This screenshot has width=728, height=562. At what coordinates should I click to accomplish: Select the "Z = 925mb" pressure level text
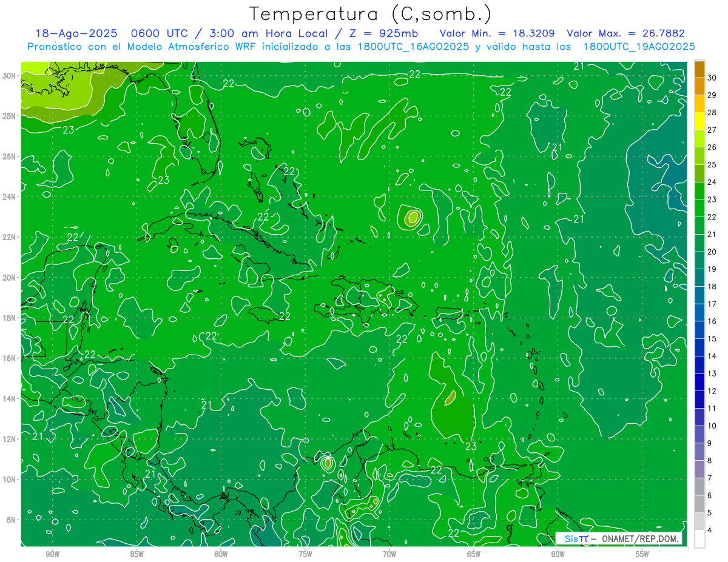[383, 34]
